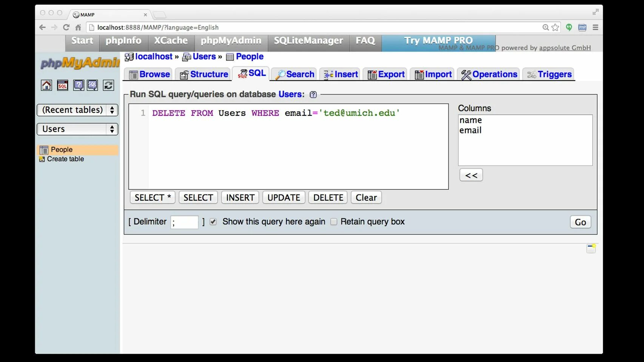The image size is (644, 362).
Task: Toggle 'Show this query here again' checkbox
Action: click(213, 222)
